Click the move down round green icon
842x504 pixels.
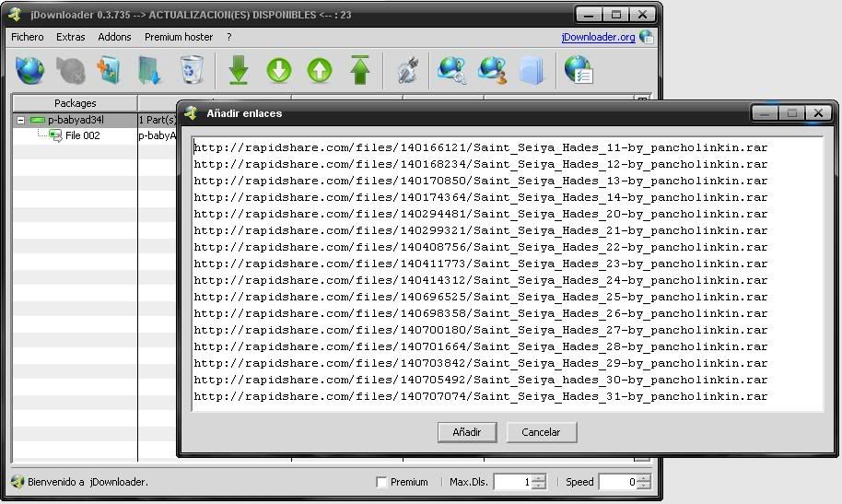(x=279, y=70)
